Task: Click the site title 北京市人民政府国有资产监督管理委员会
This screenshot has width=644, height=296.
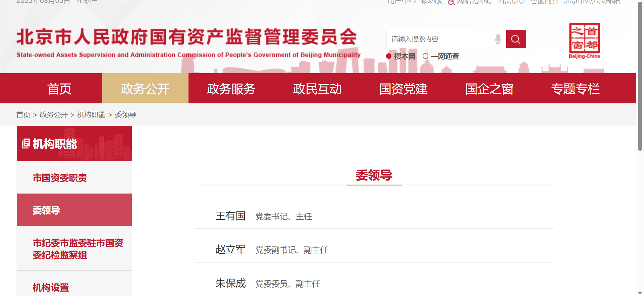Action: tap(187, 37)
